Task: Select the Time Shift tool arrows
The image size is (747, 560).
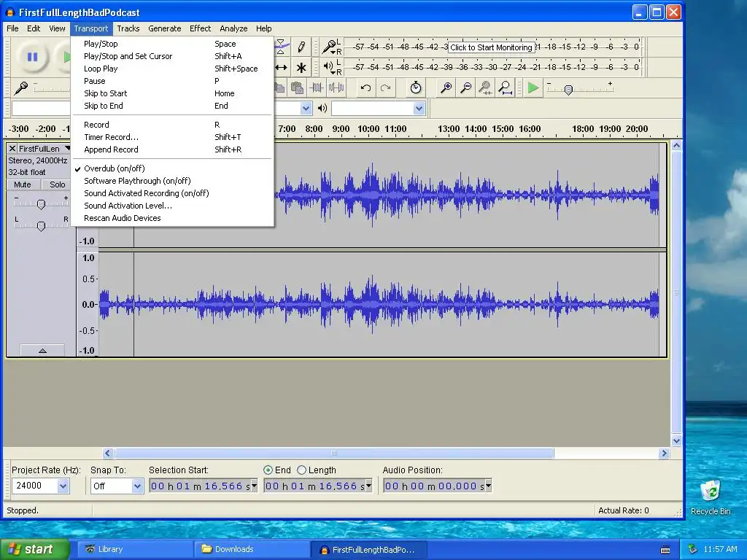Action: click(x=281, y=68)
